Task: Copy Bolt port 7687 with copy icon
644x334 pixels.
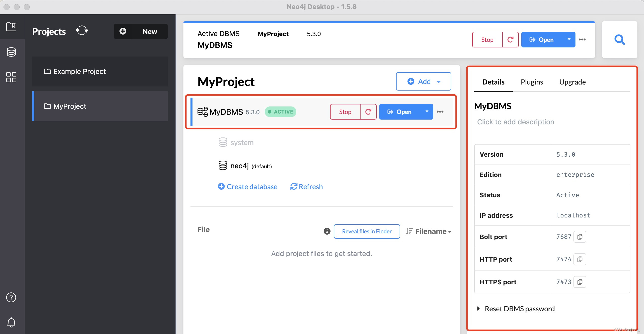Action: click(x=580, y=237)
